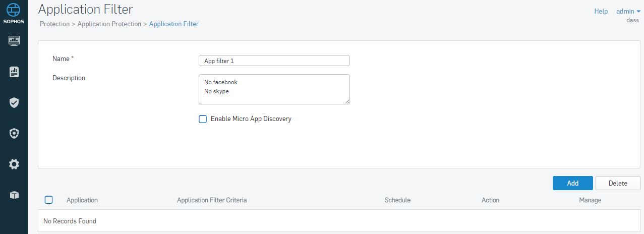
Task: Tick the select-all checkbox beside Application header
Action: click(x=48, y=200)
